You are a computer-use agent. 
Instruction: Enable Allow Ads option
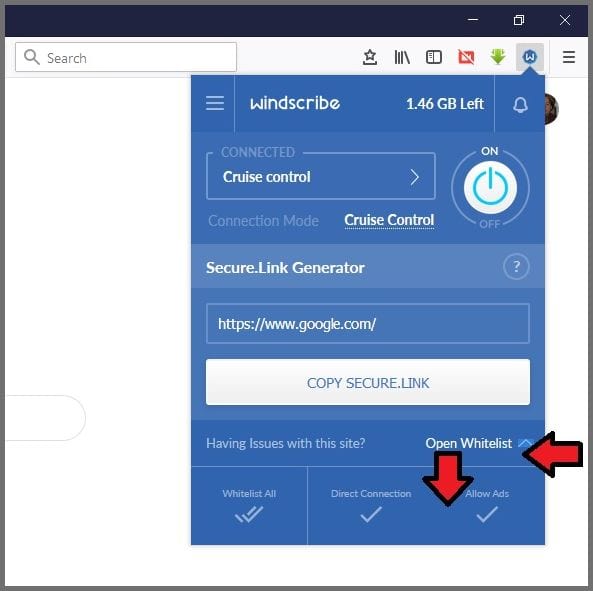(487, 505)
